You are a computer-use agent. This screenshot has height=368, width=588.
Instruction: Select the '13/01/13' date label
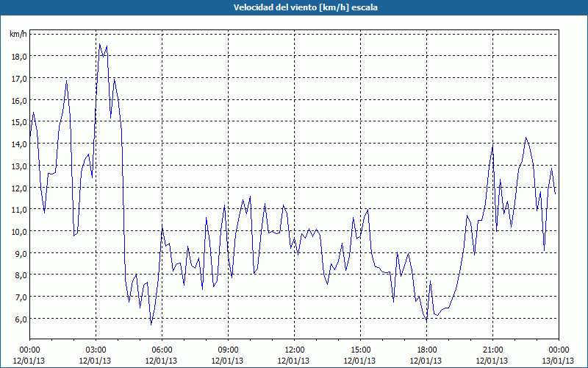(x=559, y=361)
